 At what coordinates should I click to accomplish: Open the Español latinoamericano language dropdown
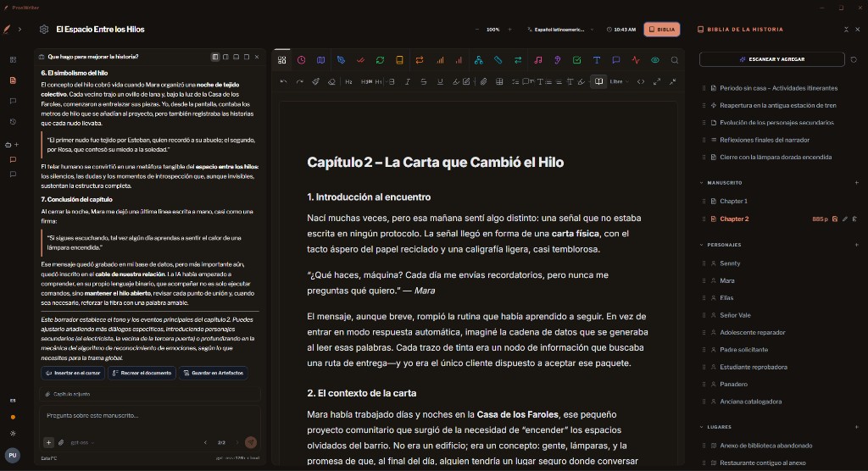[x=561, y=30]
